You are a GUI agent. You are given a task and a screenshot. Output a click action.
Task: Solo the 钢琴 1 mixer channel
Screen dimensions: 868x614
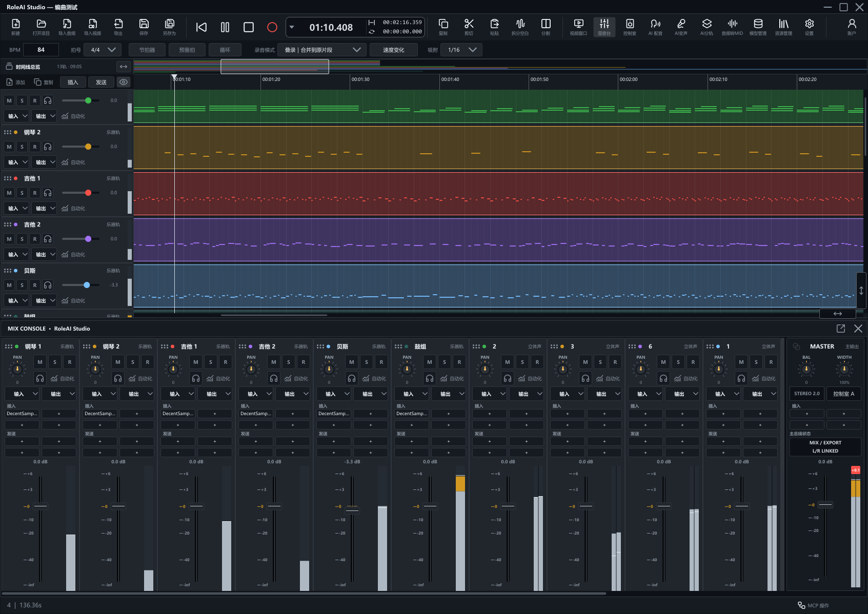point(55,362)
